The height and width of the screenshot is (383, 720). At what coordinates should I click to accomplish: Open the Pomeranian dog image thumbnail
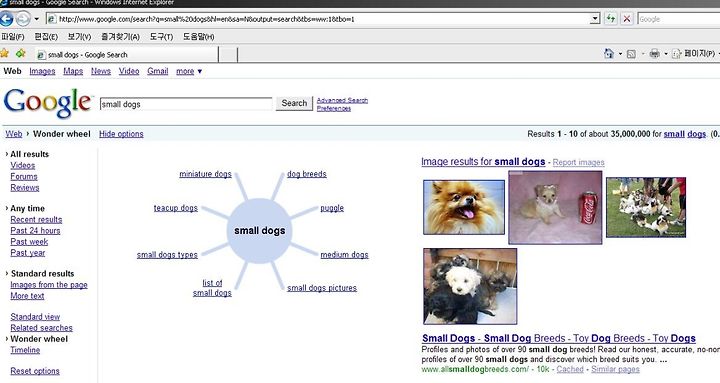pos(464,207)
